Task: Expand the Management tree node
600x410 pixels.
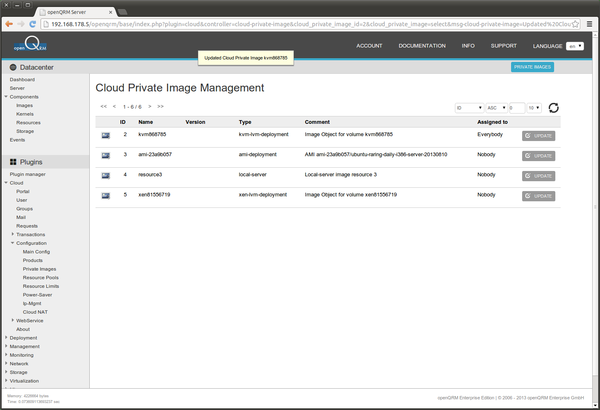Action: pyautogui.click(x=6, y=346)
